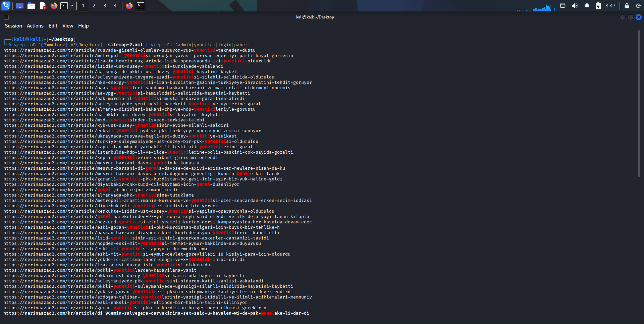Click the pdkli-yoneticilerden-karayilana-yanit URL
Image resolution: width=644 pixels, height=324 pixels.
click(100, 270)
